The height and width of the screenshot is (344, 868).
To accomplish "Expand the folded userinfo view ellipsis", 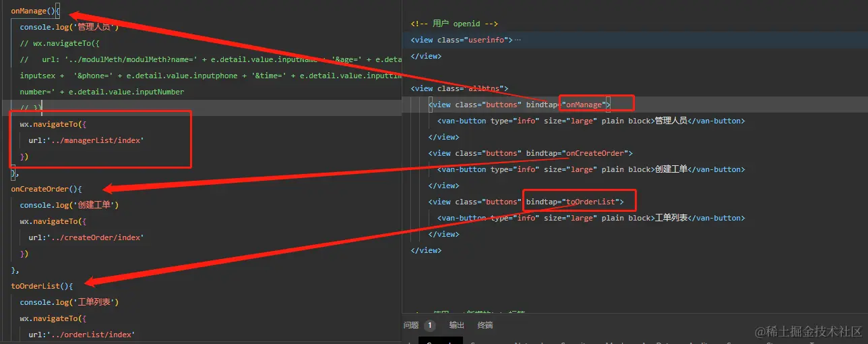I will pos(518,40).
